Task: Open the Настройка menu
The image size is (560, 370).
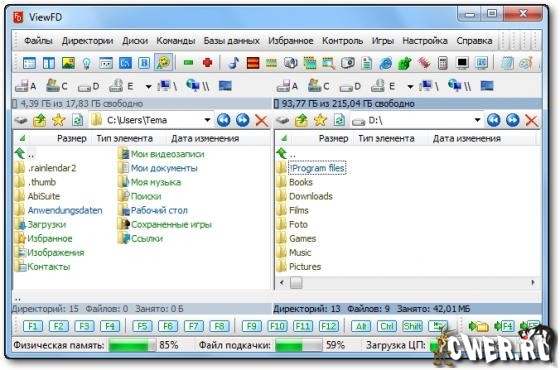Action: click(425, 41)
